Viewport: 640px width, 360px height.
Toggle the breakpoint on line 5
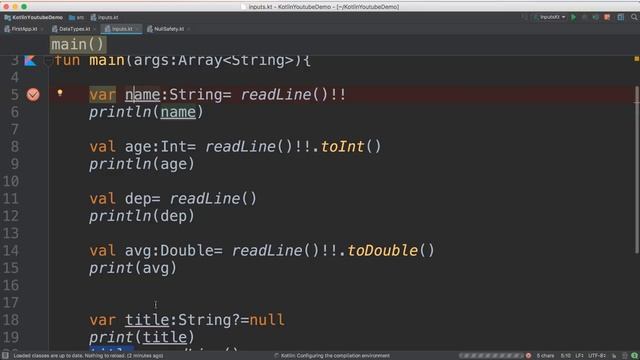click(33, 95)
